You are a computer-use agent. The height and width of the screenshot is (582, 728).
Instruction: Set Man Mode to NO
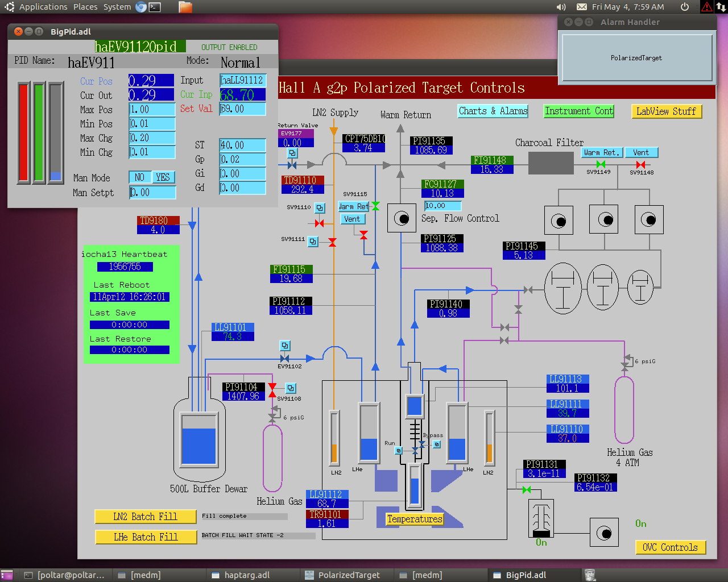click(x=140, y=177)
